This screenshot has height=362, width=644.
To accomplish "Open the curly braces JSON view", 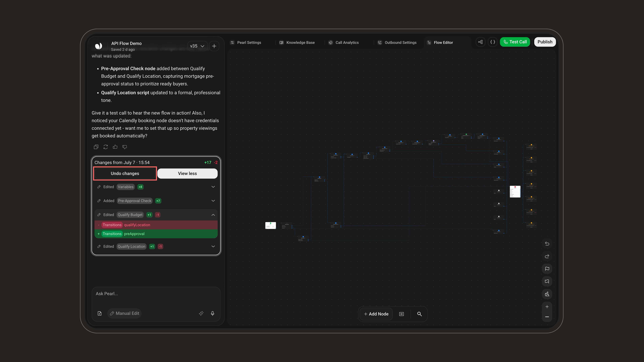I will click(x=493, y=42).
